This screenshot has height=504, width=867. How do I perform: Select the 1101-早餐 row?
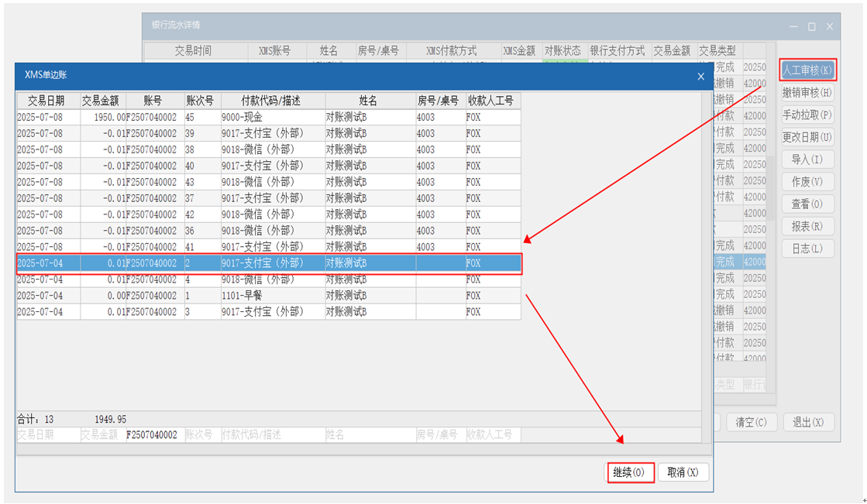point(269,296)
